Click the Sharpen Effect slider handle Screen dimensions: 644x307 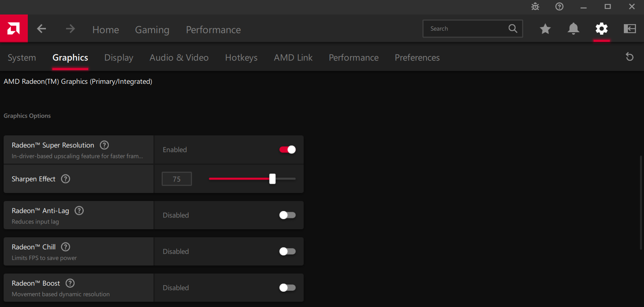click(273, 179)
